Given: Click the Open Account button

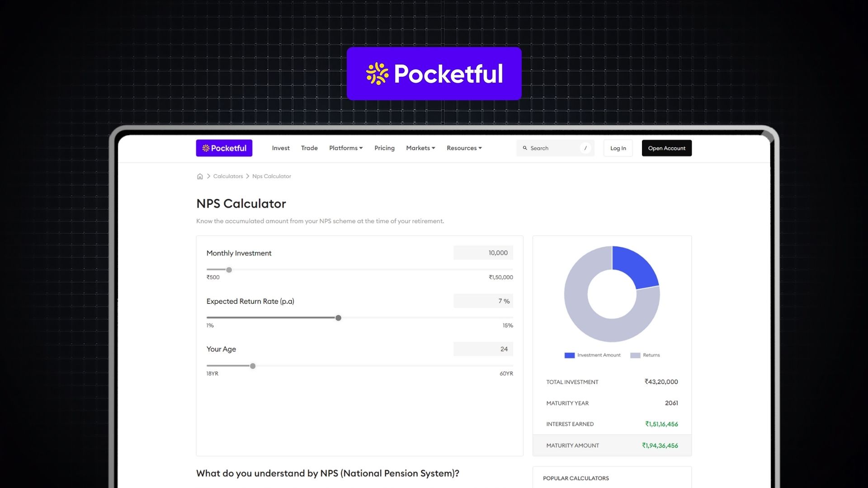Looking at the screenshot, I should (x=666, y=148).
